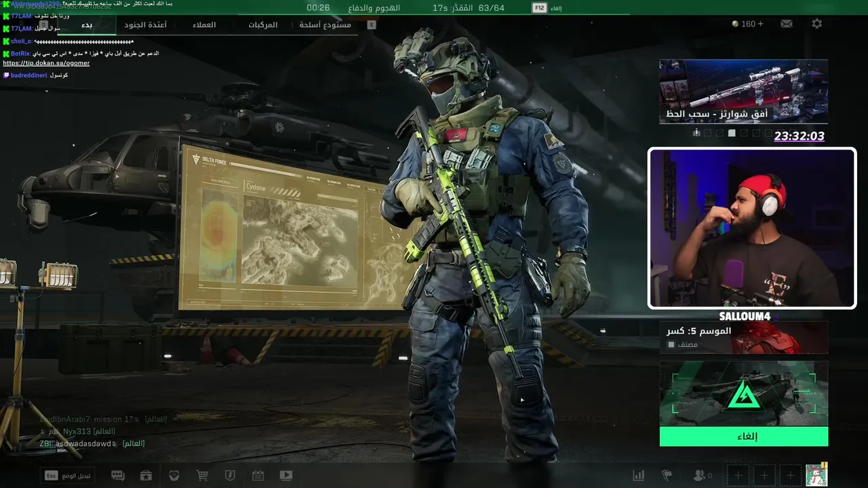
Task: Click chat username BotRix
Action: click(x=20, y=53)
